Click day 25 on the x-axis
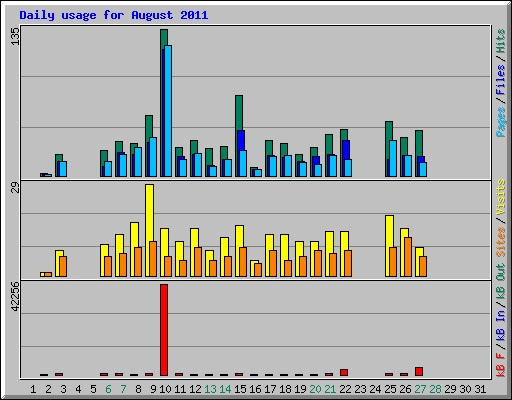The image size is (512, 400). click(390, 389)
